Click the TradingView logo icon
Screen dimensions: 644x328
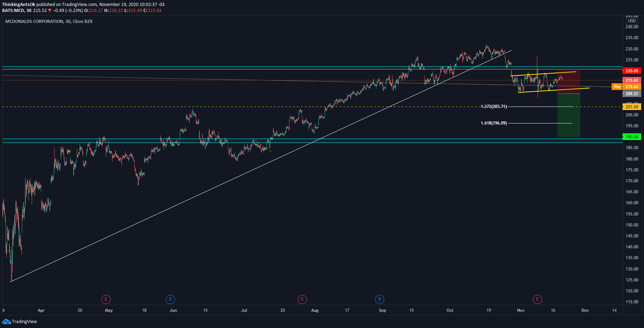point(6,321)
